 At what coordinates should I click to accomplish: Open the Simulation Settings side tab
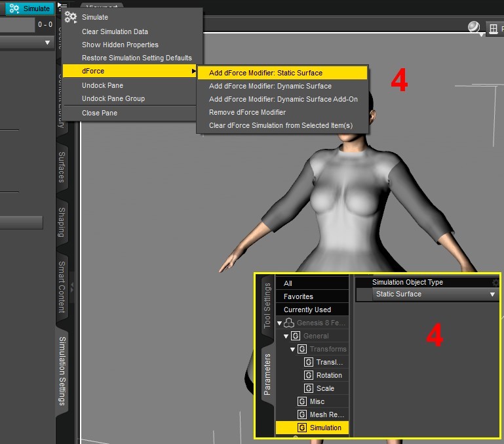tap(62, 371)
